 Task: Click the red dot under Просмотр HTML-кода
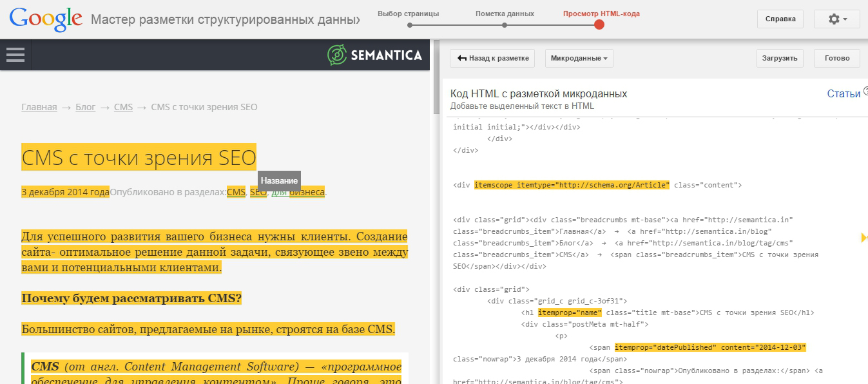[599, 25]
